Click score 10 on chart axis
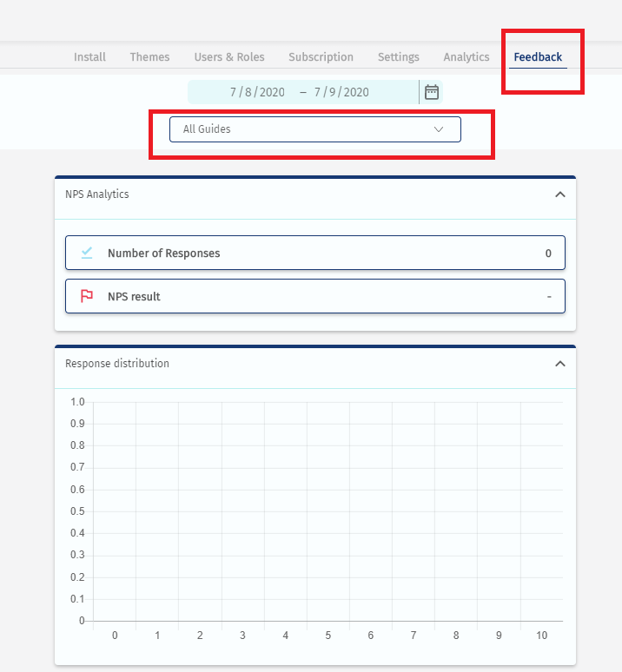Image resolution: width=622 pixels, height=672 pixels. 542,636
